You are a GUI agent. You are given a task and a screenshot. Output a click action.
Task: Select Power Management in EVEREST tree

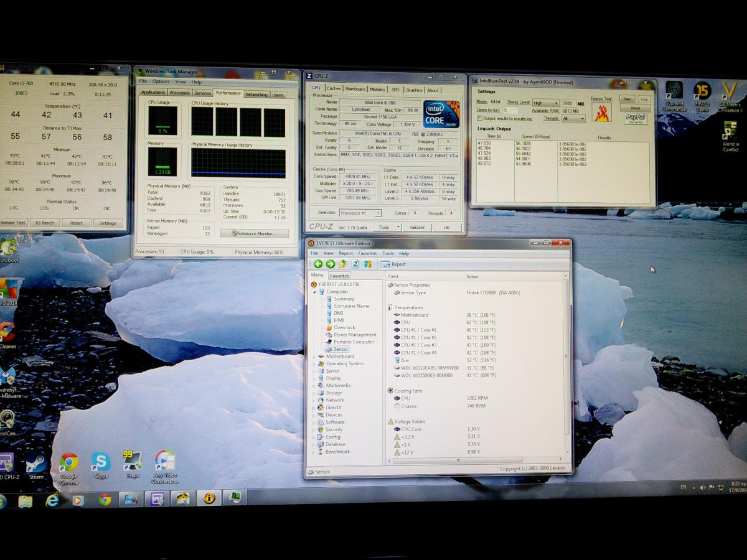point(355,335)
